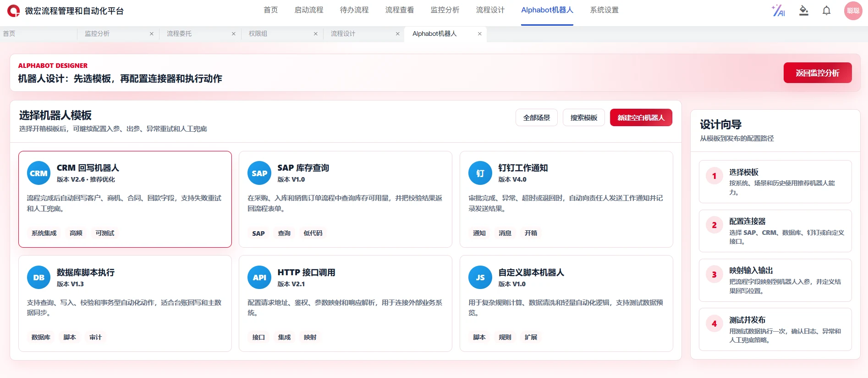Click step 2 number badge
868x378 pixels.
[714, 225]
